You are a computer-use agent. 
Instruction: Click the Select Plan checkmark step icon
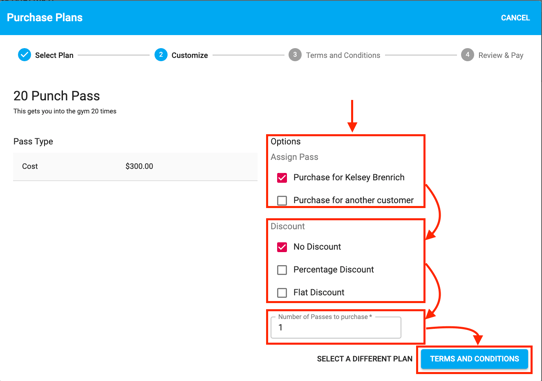click(x=25, y=55)
